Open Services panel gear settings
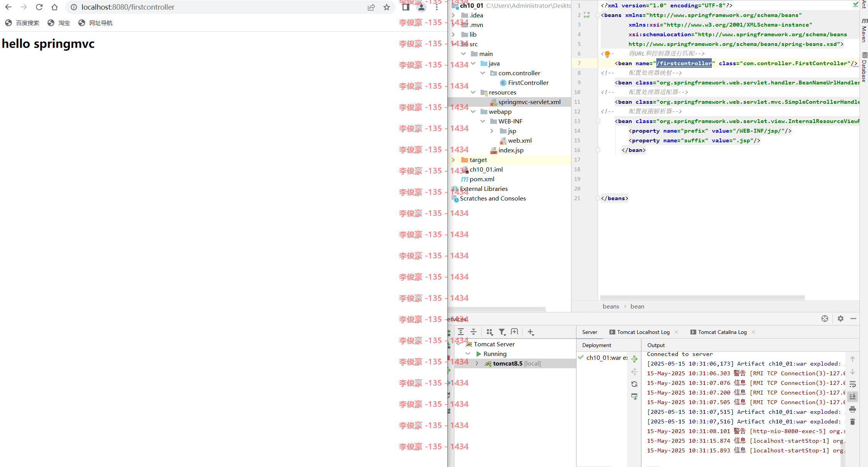868x467 pixels. [x=841, y=319]
